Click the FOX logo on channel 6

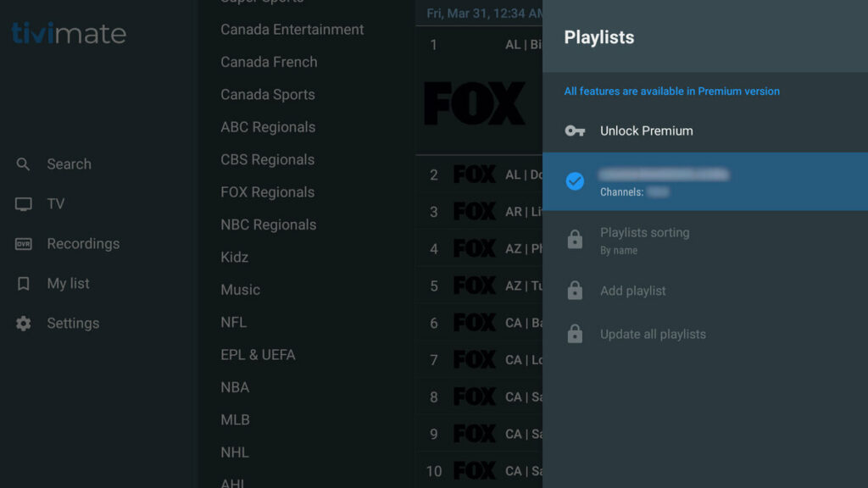475,323
